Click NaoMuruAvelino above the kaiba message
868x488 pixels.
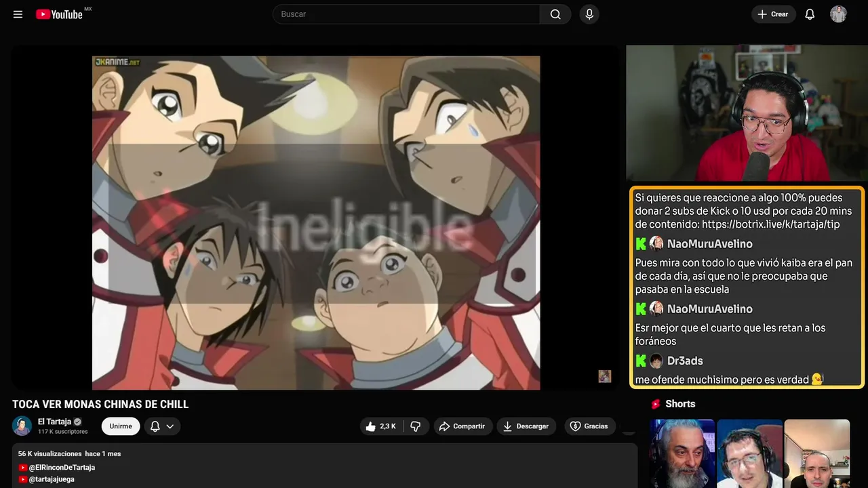tap(710, 244)
